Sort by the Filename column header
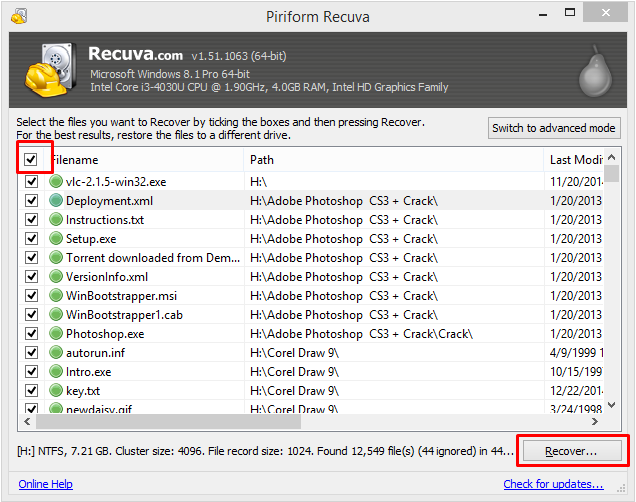The width and height of the screenshot is (636, 502). tap(144, 160)
